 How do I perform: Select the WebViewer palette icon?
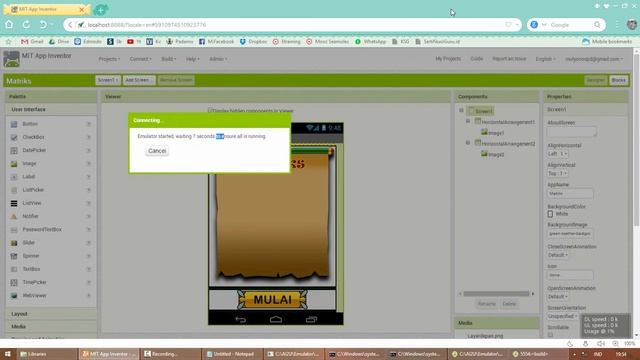pos(14,296)
